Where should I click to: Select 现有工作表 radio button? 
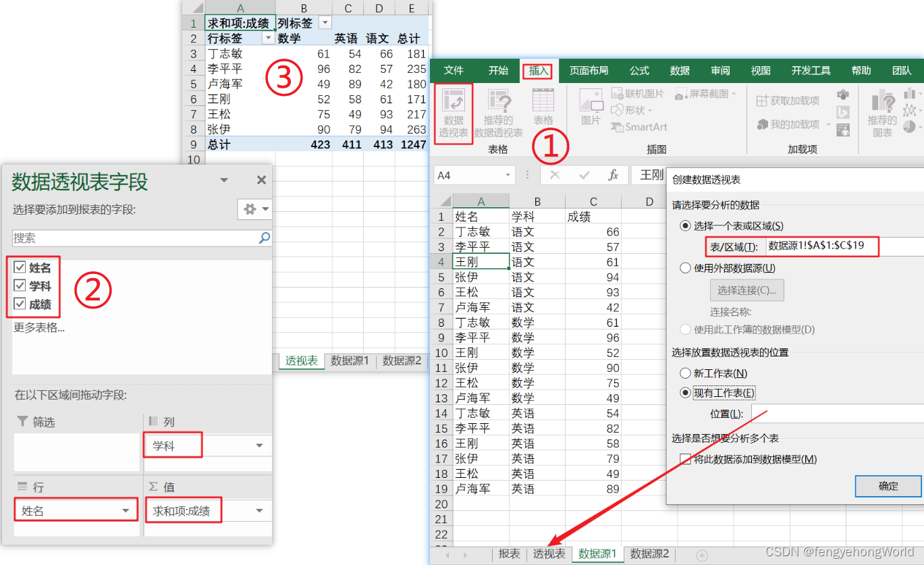tap(686, 393)
